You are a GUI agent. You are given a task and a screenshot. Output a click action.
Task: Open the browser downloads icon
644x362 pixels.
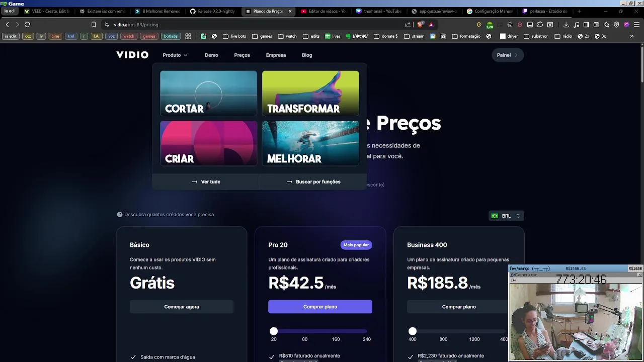566,25
